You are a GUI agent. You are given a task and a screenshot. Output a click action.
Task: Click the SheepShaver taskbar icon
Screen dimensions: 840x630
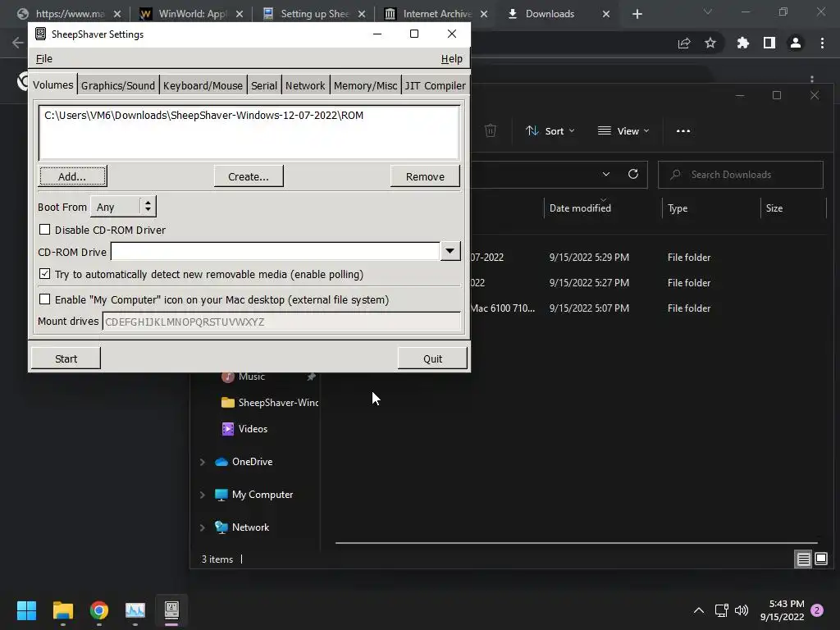(171, 609)
